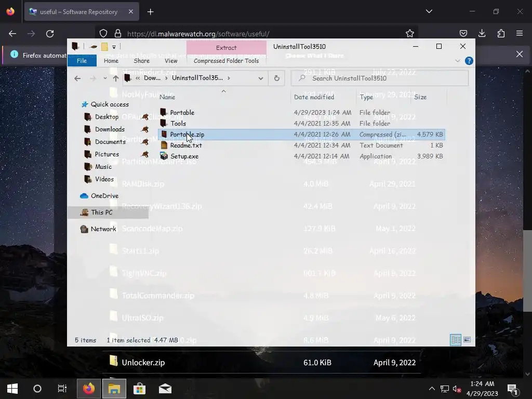532x399 pixels.
Task: Switch to details view layout icon
Action: pos(456,340)
